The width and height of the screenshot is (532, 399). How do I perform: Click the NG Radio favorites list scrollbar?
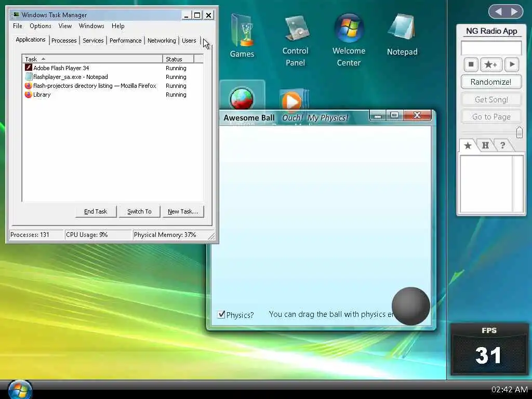point(517,184)
